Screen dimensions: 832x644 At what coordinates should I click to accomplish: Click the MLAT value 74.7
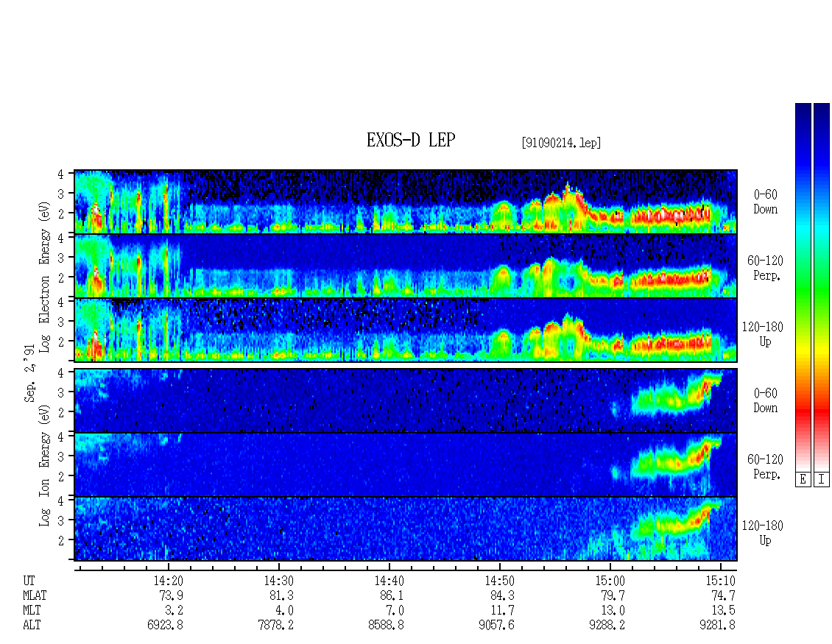click(x=723, y=595)
